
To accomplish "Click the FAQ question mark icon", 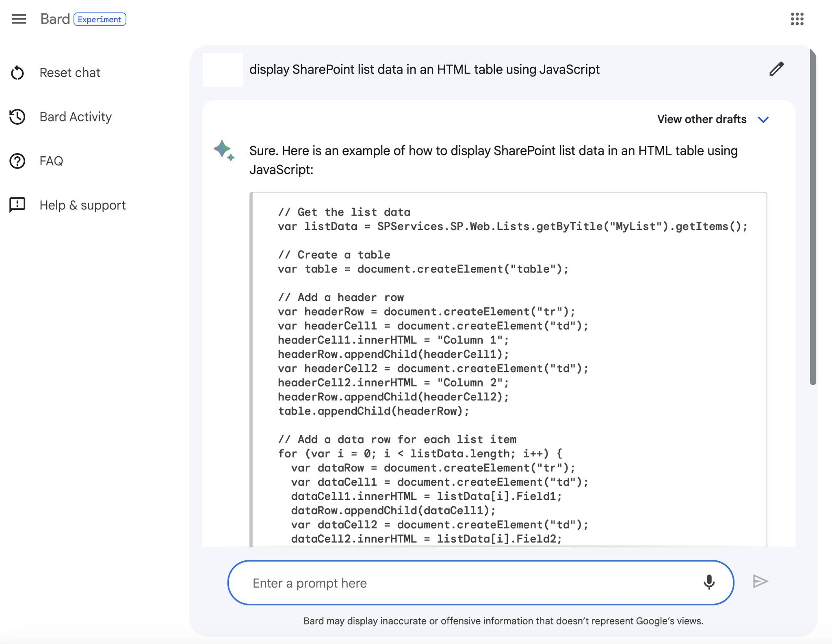I will pyautogui.click(x=17, y=161).
